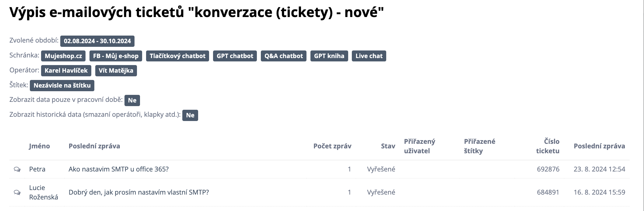
Task: Choose the GPT chatbot tag
Action: (x=235, y=56)
